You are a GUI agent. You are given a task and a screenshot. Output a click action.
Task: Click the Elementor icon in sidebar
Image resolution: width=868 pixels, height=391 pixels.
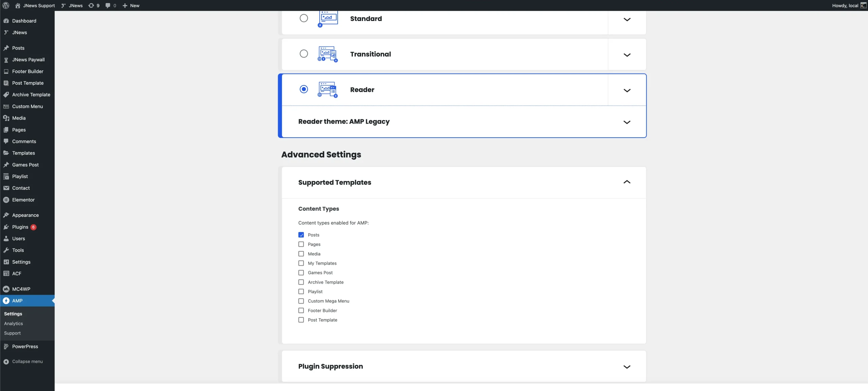(x=6, y=200)
